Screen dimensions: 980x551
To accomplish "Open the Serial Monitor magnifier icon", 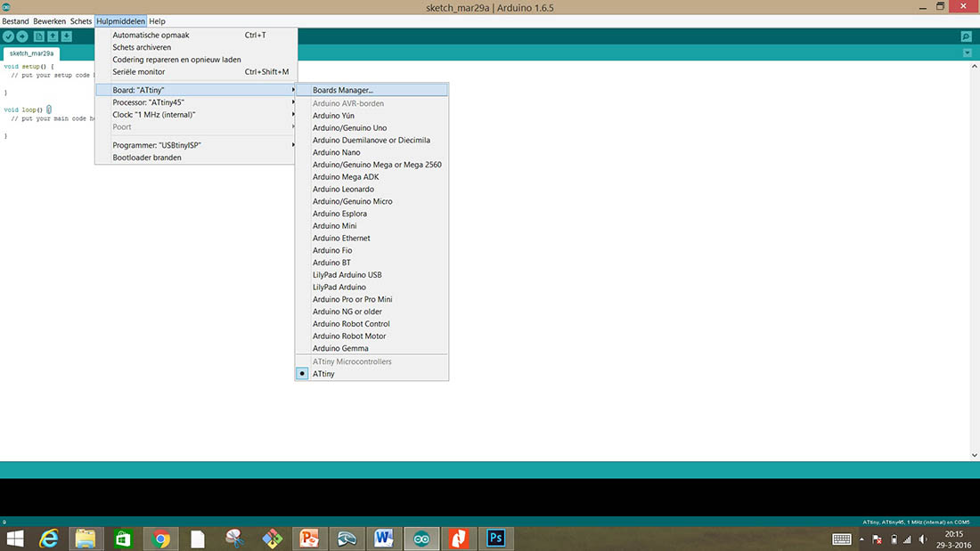I will [967, 36].
